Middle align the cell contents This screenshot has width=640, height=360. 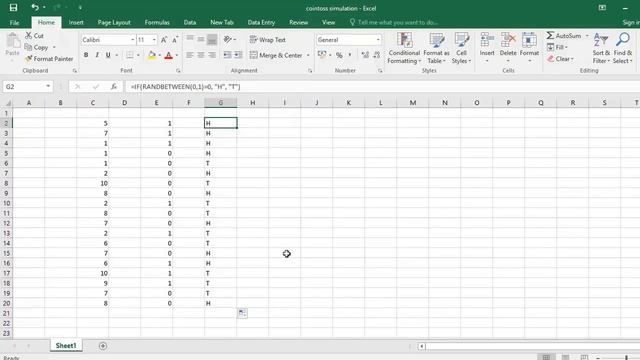(201, 39)
